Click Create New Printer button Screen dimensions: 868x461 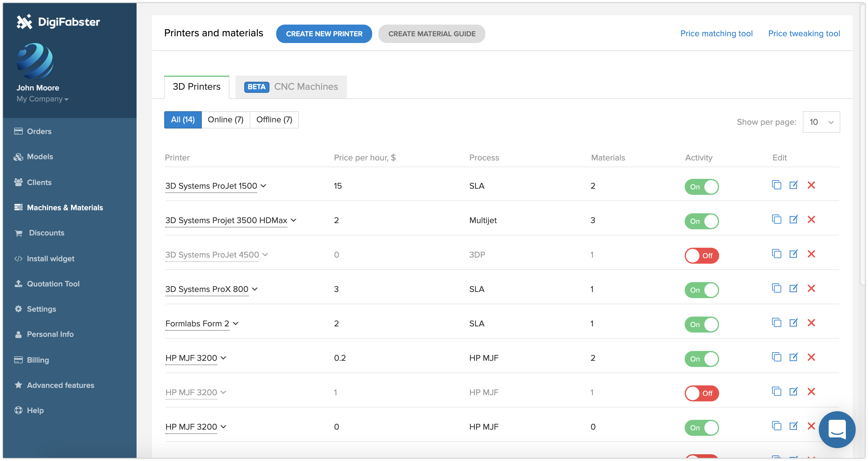(x=324, y=34)
